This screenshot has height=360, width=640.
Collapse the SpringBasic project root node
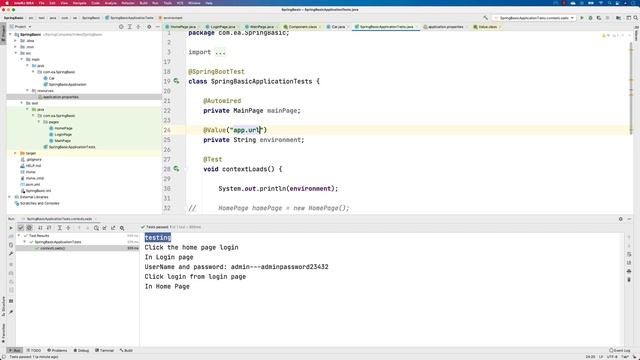[10, 35]
